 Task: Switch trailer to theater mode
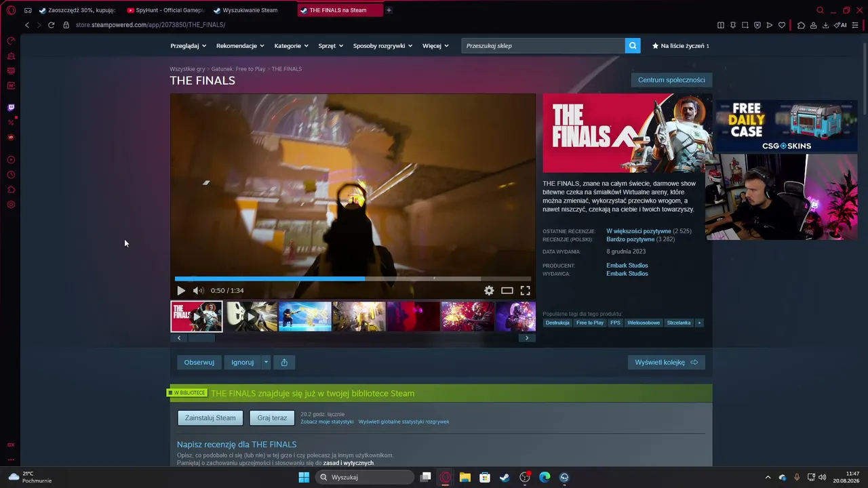(x=507, y=291)
